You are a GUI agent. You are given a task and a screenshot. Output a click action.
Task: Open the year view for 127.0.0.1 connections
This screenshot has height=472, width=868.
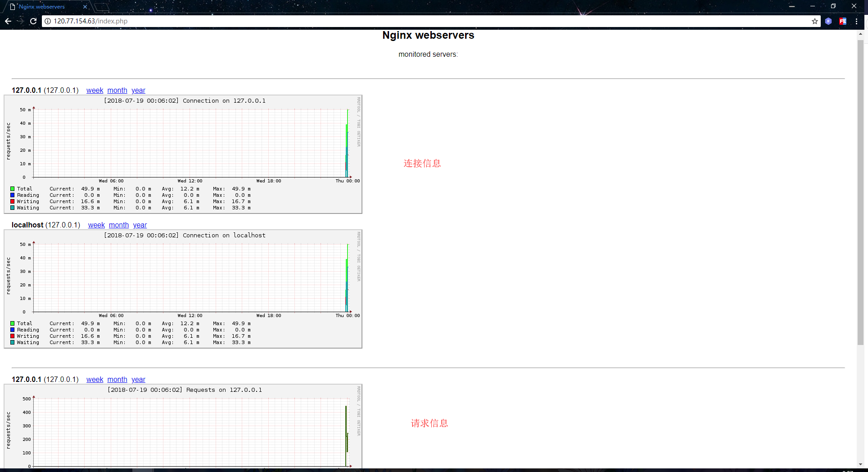(x=138, y=90)
